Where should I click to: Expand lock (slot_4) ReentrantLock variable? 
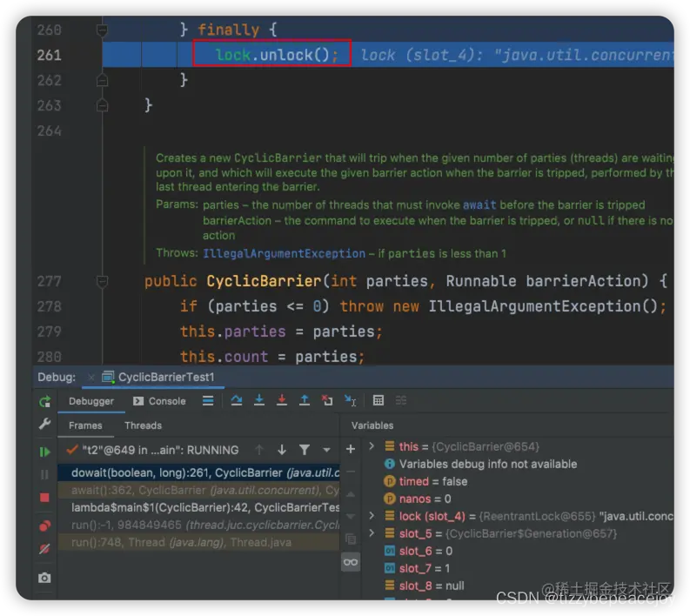pyautogui.click(x=372, y=516)
